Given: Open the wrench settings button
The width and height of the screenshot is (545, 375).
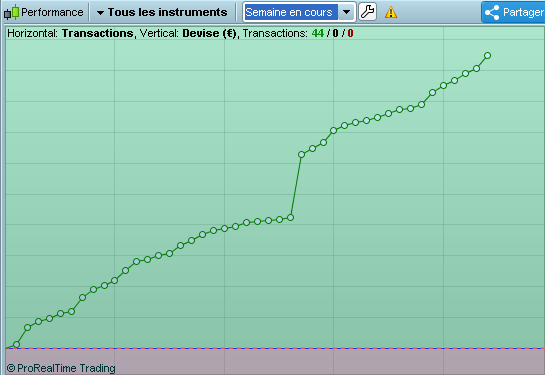Looking at the screenshot, I should point(367,12).
